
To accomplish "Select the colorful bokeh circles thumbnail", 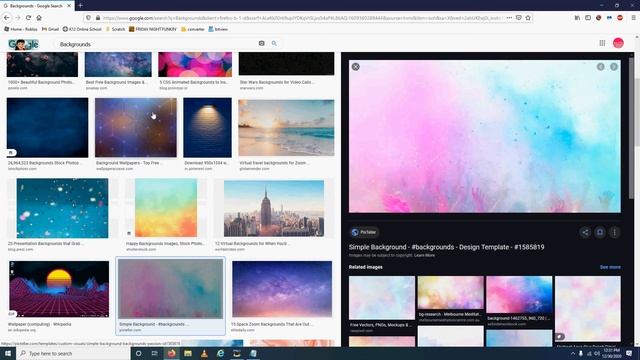I will point(195,64).
